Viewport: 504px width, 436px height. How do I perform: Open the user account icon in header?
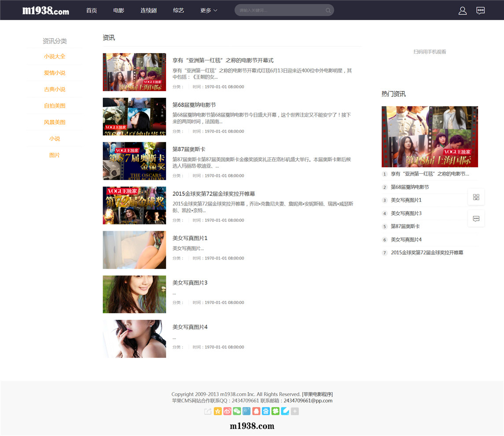[x=462, y=11]
